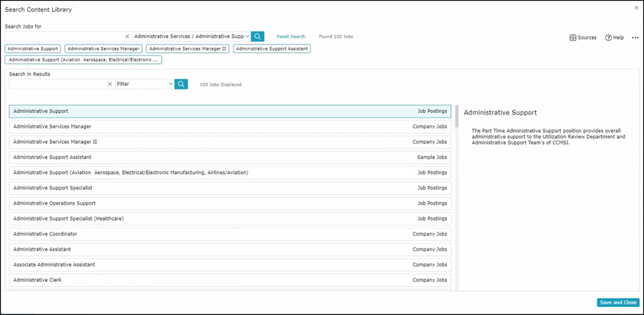Clear the Search Jobs text field
This screenshot has height=315, width=644.
pyautogui.click(x=128, y=36)
